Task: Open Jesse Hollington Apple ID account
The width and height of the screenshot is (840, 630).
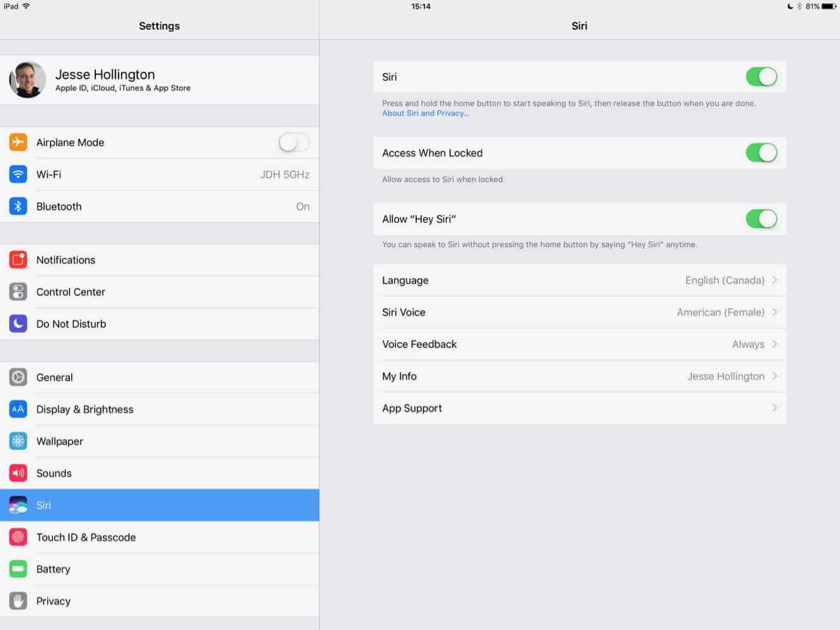Action: 160,79
